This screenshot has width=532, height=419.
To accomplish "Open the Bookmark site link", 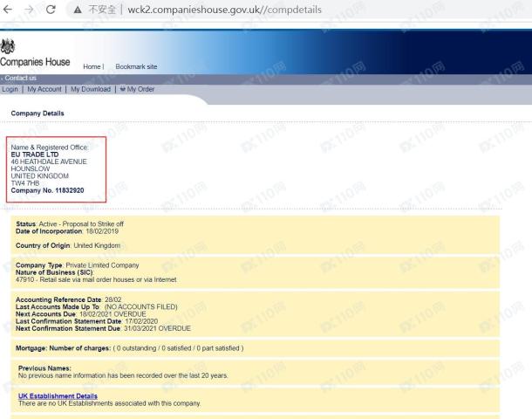I will (x=136, y=66).
